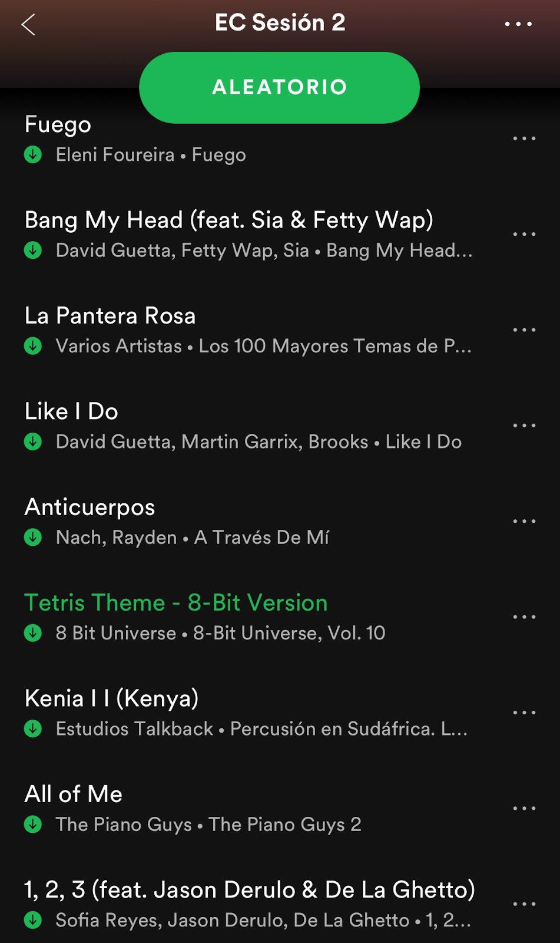Open more options for Tetris Theme track

(524, 616)
